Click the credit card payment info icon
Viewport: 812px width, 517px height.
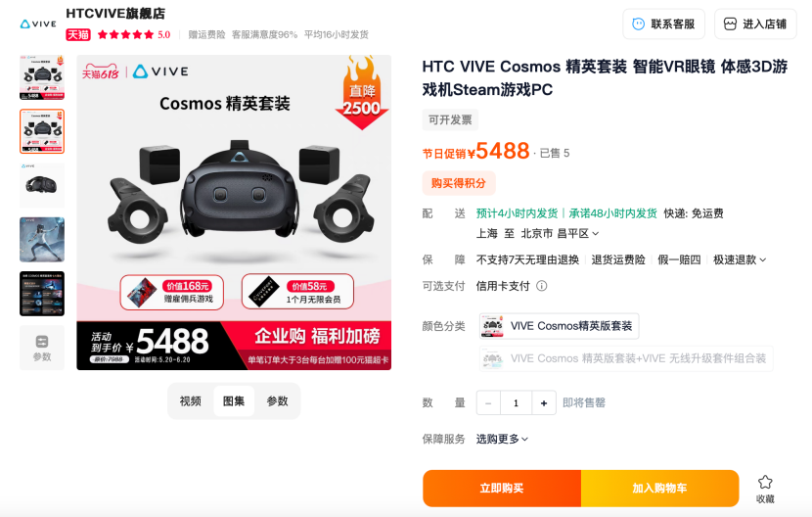(542, 286)
